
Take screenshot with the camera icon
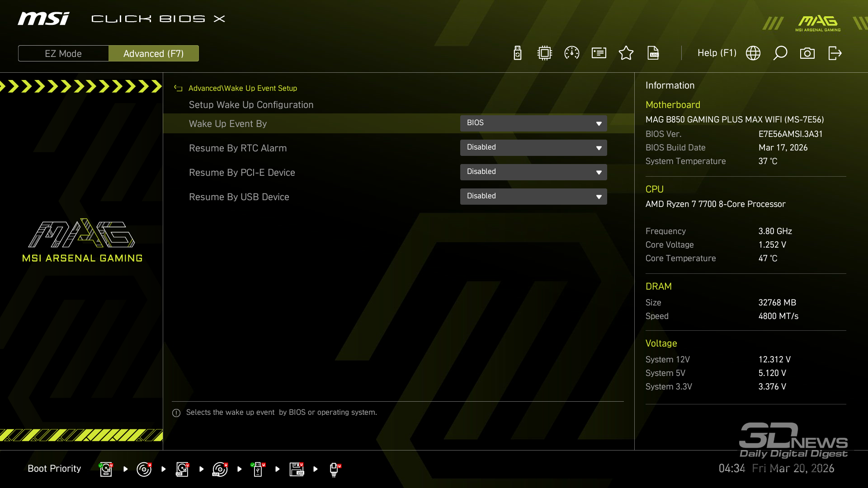pyautogui.click(x=807, y=53)
